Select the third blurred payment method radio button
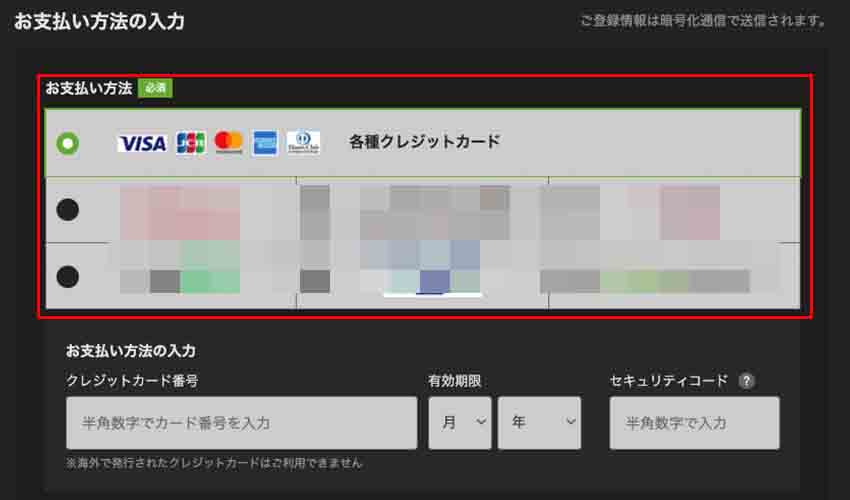 [68, 277]
